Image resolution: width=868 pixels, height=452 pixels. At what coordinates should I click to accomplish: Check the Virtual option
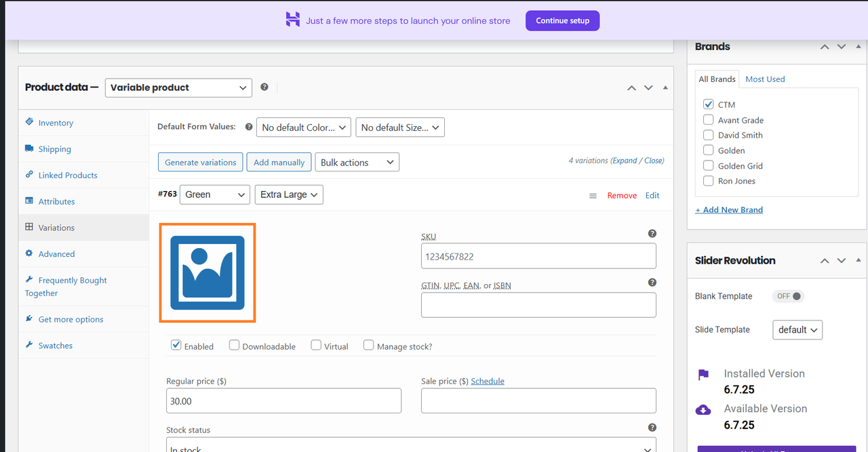[x=316, y=345]
